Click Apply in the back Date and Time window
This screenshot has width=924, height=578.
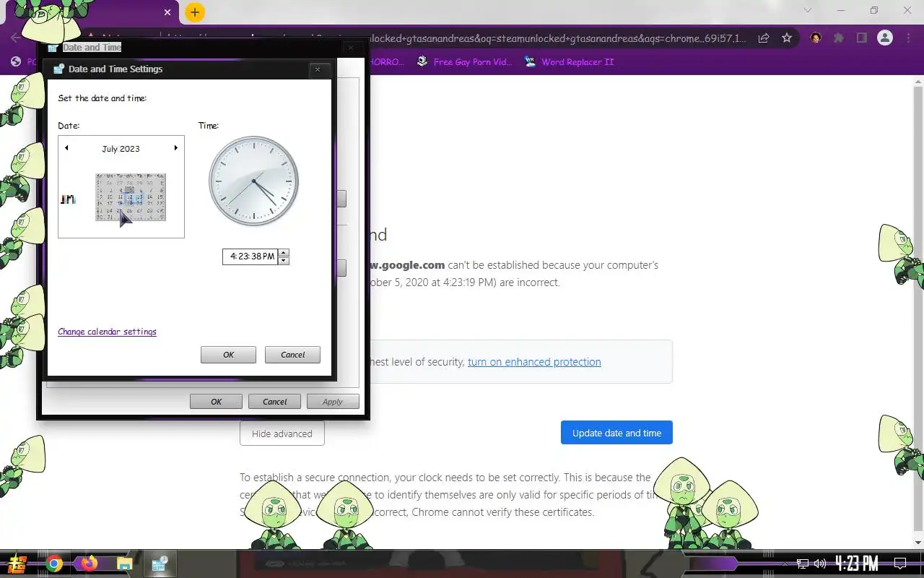point(333,402)
